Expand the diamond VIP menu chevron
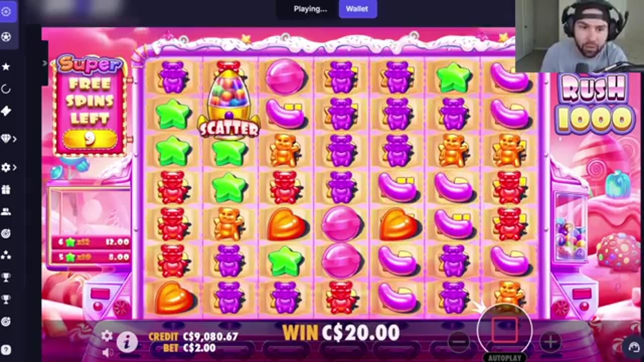Viewport: 644px width, 362px height. tap(15, 139)
